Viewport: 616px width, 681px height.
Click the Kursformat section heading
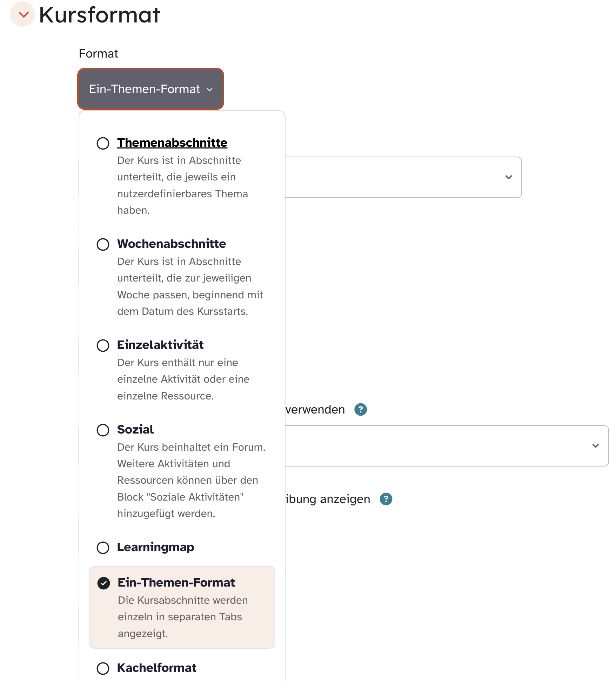[99, 15]
